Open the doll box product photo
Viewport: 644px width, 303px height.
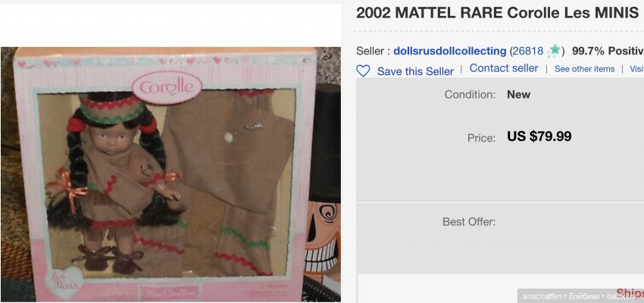click(170, 174)
